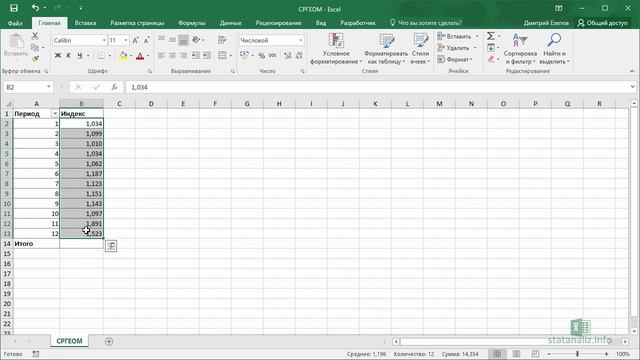The width and height of the screenshot is (640, 360).
Task: Select the СРГЕОМ sheet tab
Action: coord(69,341)
